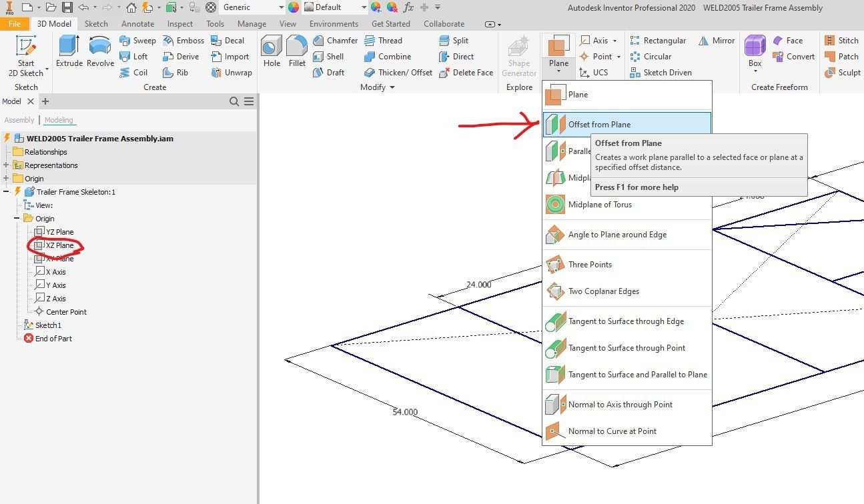This screenshot has height=504, width=864.
Task: Expand the top-level Origin folder
Action: [7, 179]
